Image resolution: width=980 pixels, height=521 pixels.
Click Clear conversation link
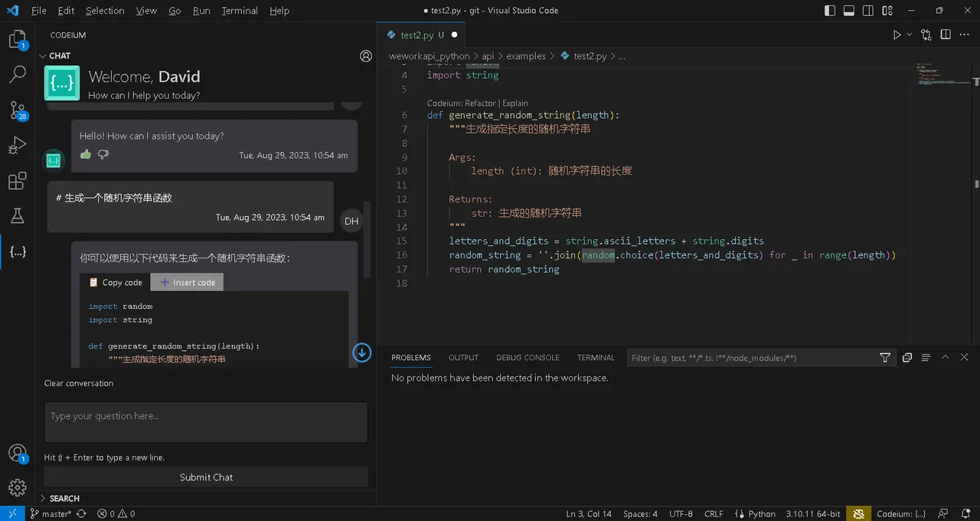pyautogui.click(x=79, y=383)
